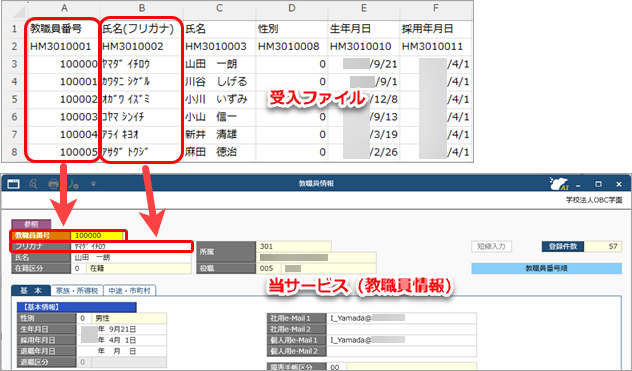Screen dimensions: 632x371
Task: Select spreadsheet column C header
Action: tap(219, 9)
